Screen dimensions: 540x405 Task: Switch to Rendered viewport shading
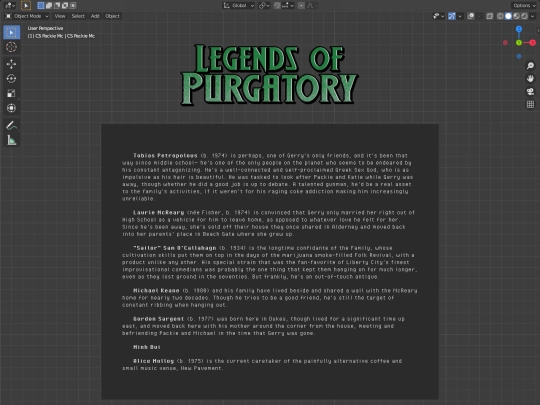click(524, 16)
